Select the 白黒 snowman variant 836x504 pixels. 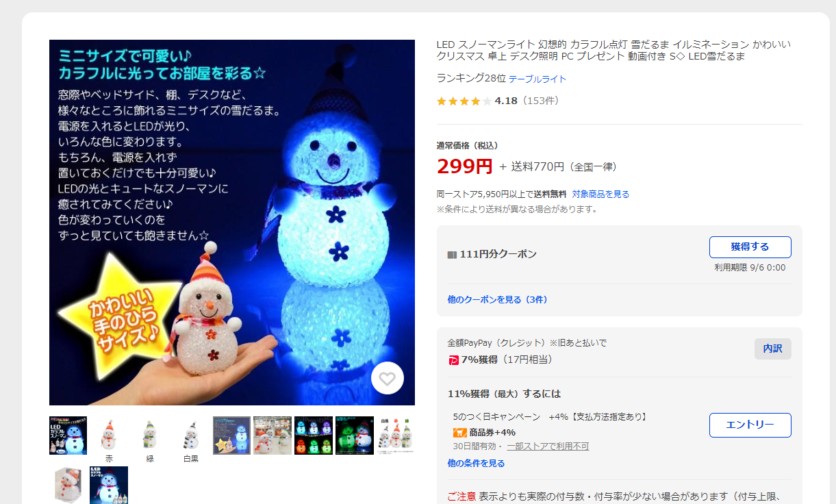click(x=190, y=440)
